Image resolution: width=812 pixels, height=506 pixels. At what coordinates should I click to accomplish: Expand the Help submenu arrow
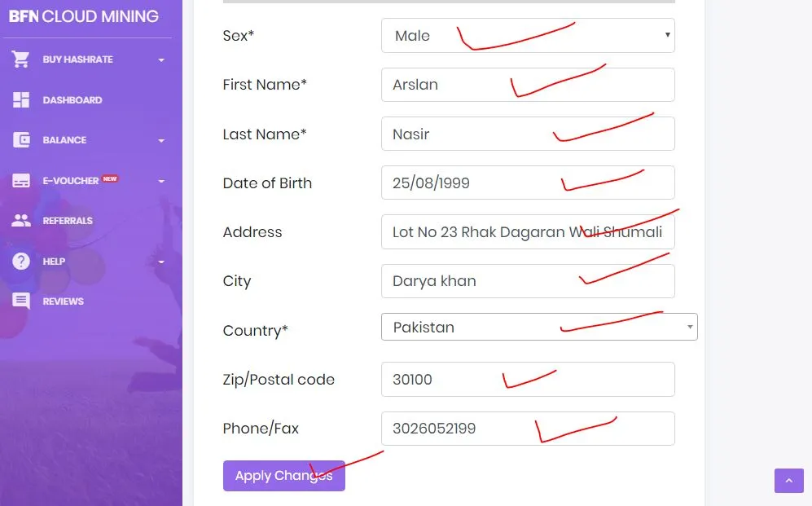point(161,262)
